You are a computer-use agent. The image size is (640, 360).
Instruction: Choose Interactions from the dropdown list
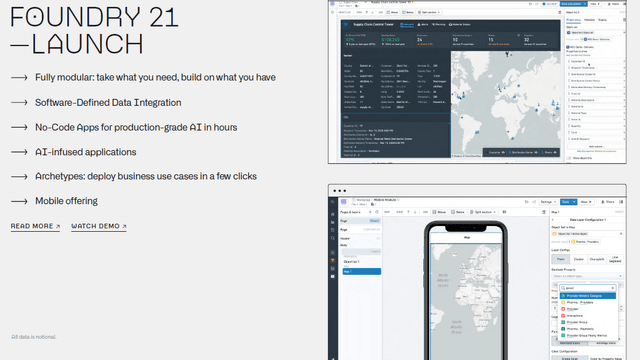click(588, 316)
